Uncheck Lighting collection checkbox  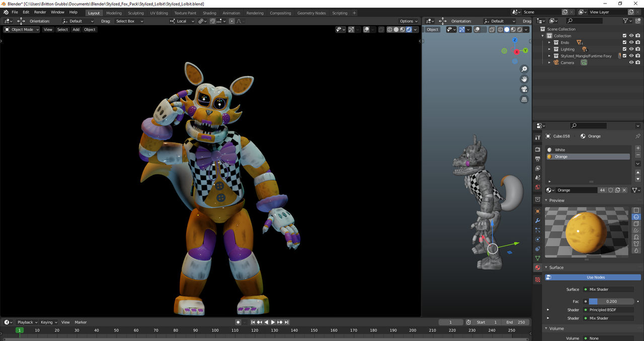pos(624,49)
